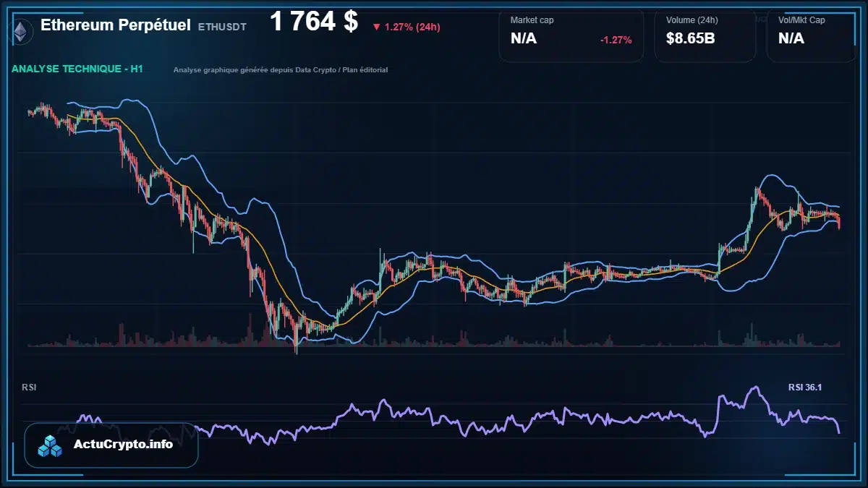Click the RSI 36.1 reading
868x488 pixels.
coord(805,388)
